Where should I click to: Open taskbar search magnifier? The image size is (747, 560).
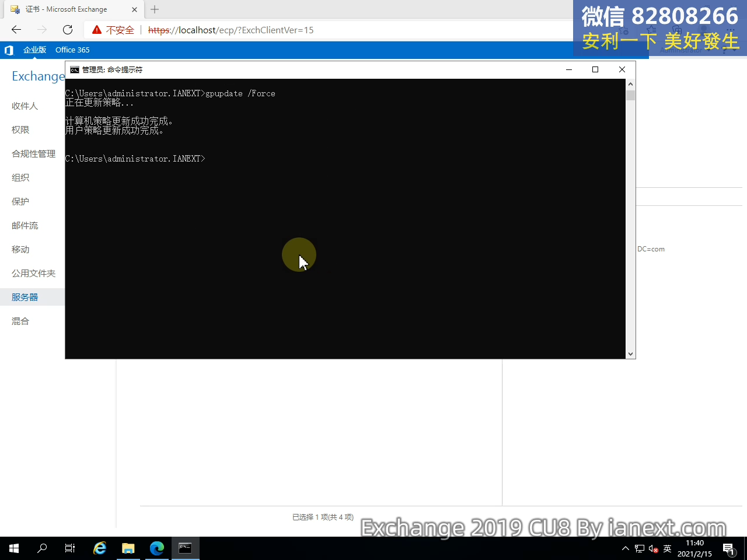[42, 548]
